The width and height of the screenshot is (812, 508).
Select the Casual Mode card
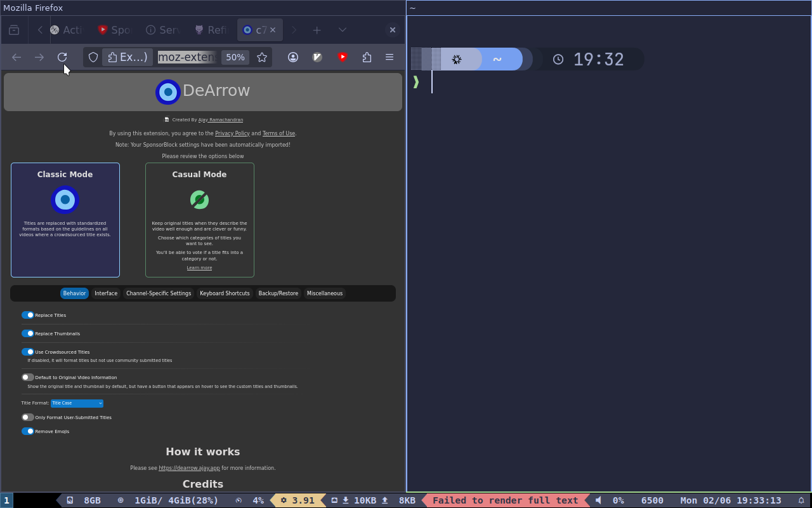tap(200, 220)
